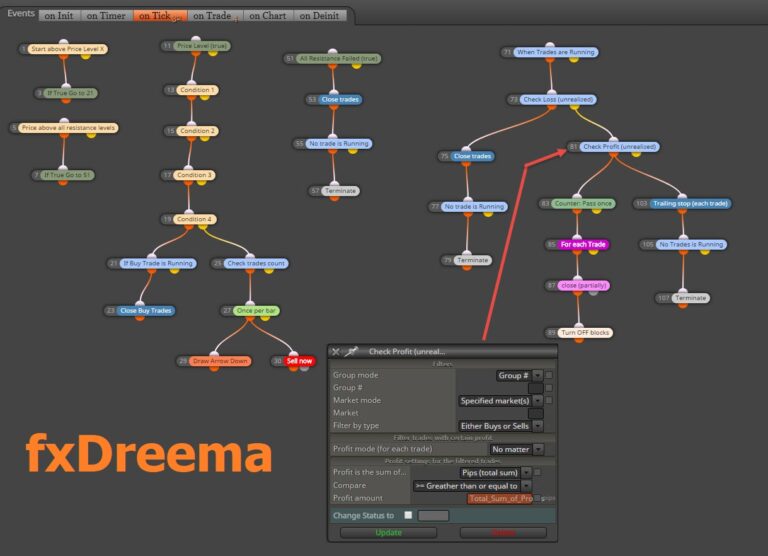Switch to the on Timer events tab

point(106,16)
